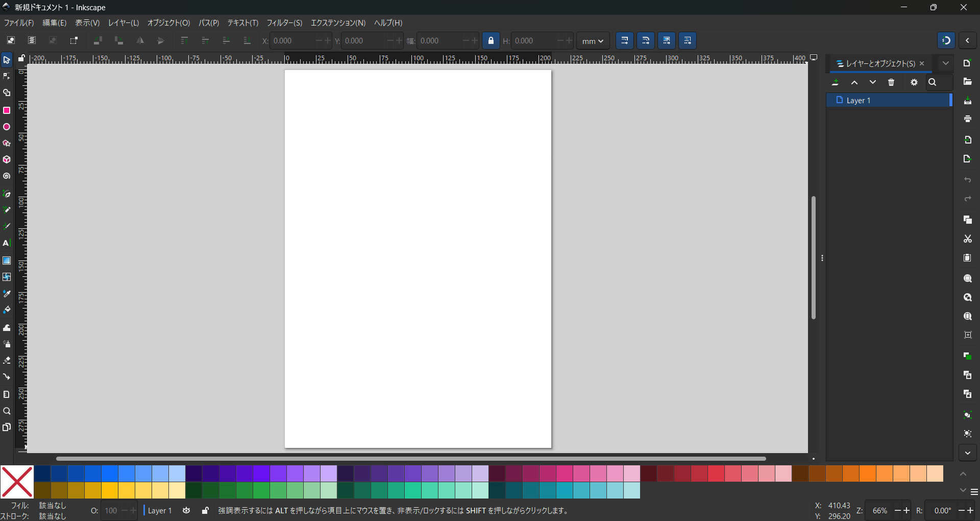Pick the Zoom tool in toolbox
The width and height of the screenshot is (980, 521).
pyautogui.click(x=7, y=411)
